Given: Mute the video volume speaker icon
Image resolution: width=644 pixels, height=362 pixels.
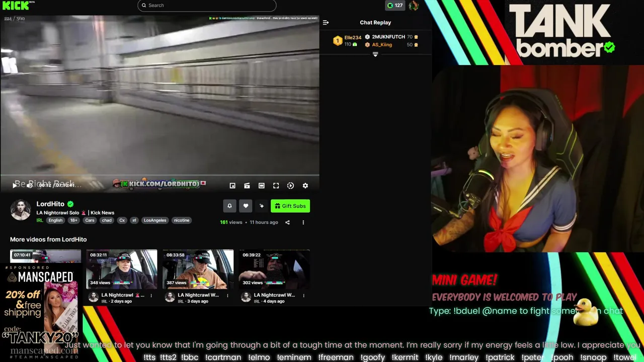Looking at the screenshot, I should pos(29,186).
